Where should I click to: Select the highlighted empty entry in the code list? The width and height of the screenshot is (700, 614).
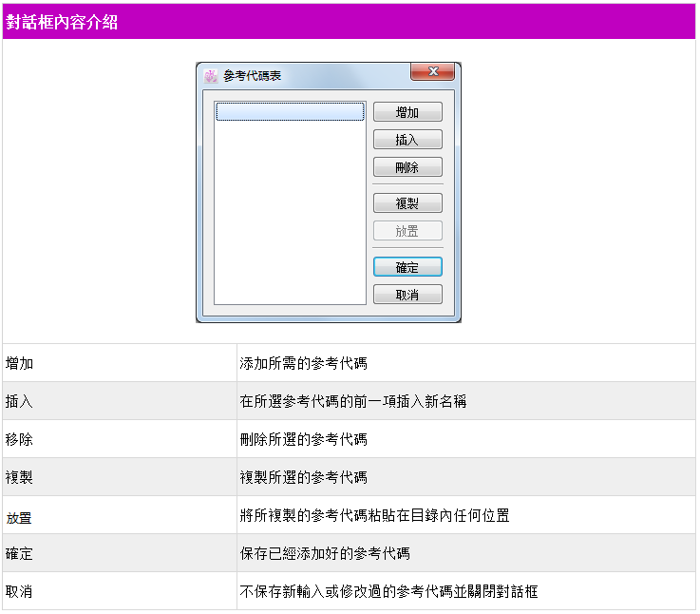coord(290,112)
